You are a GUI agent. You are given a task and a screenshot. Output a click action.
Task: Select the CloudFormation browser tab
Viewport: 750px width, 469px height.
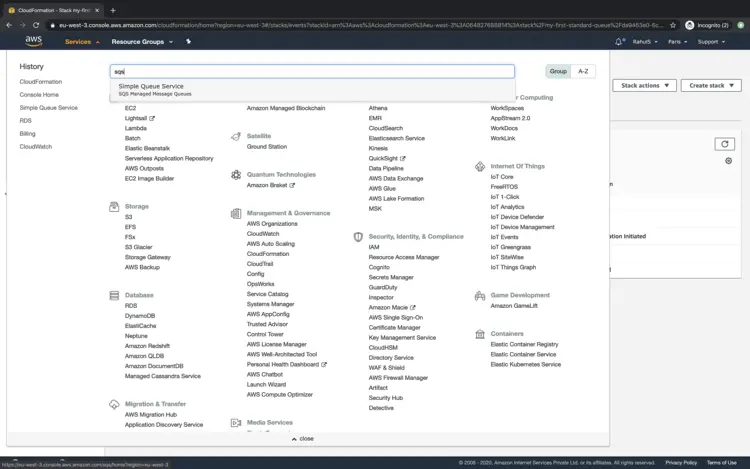(54, 10)
